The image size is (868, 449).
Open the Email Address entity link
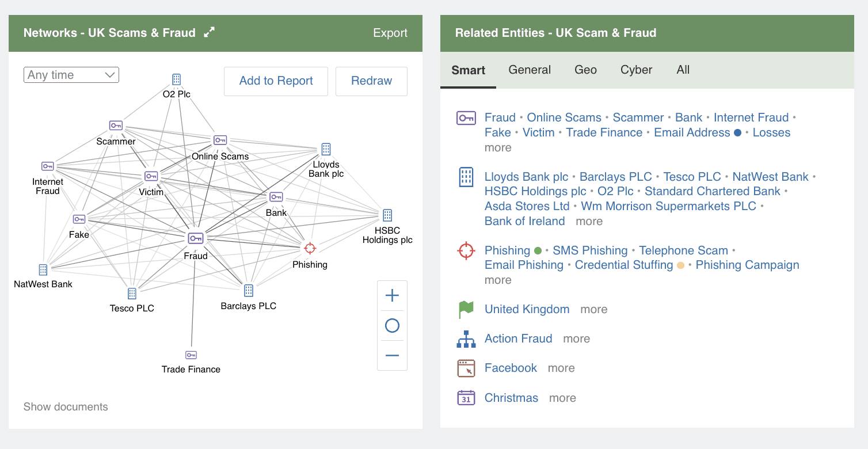click(692, 132)
